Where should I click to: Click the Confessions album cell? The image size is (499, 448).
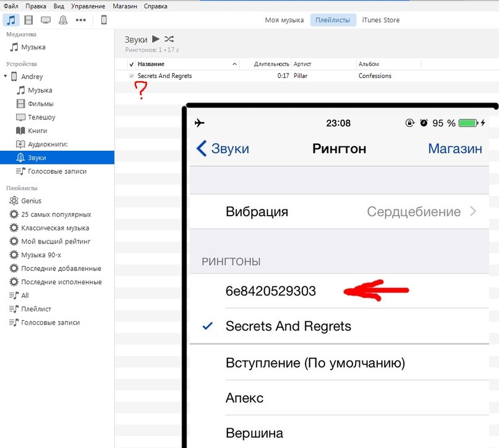(375, 75)
